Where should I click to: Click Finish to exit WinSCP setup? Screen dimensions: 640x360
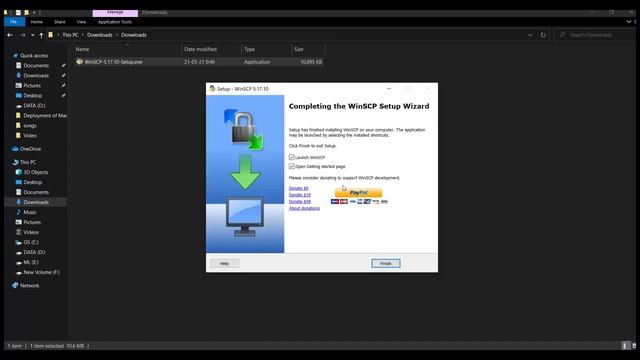386,263
